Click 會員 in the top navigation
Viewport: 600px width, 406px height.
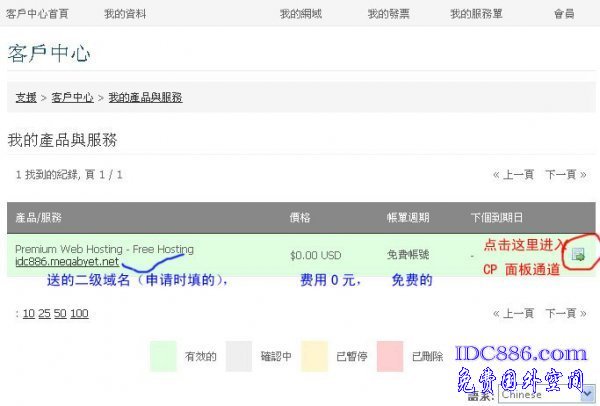coord(564,14)
